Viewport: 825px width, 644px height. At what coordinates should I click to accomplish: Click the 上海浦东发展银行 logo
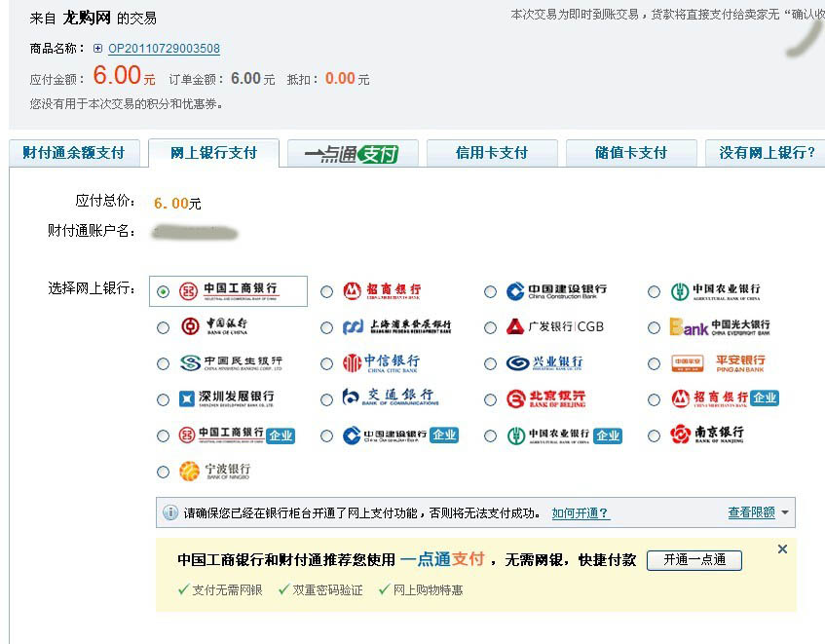[x=396, y=326]
